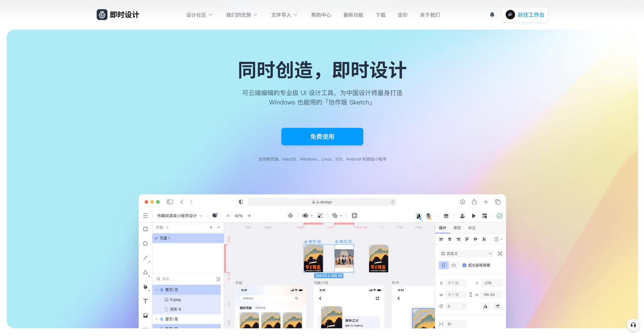
Task: Click the layer filter icon beside search
Action: click(x=218, y=279)
